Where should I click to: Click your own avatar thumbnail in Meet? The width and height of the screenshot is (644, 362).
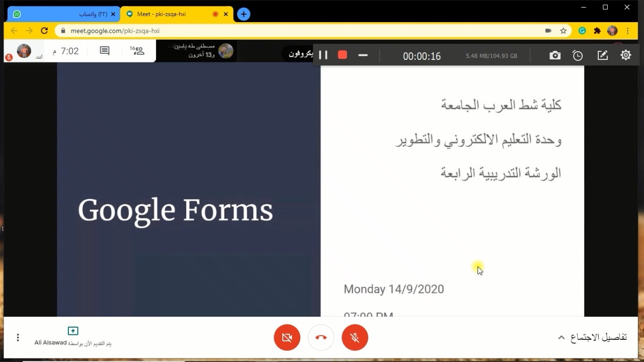click(x=24, y=51)
